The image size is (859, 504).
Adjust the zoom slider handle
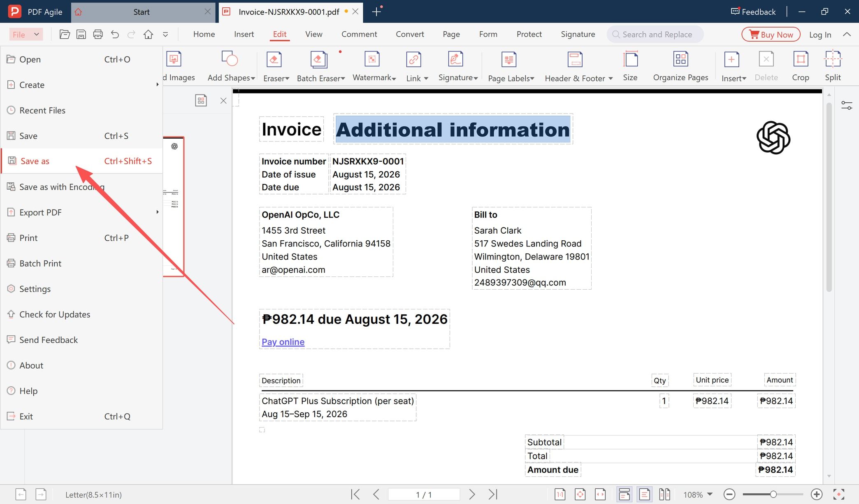click(x=773, y=494)
